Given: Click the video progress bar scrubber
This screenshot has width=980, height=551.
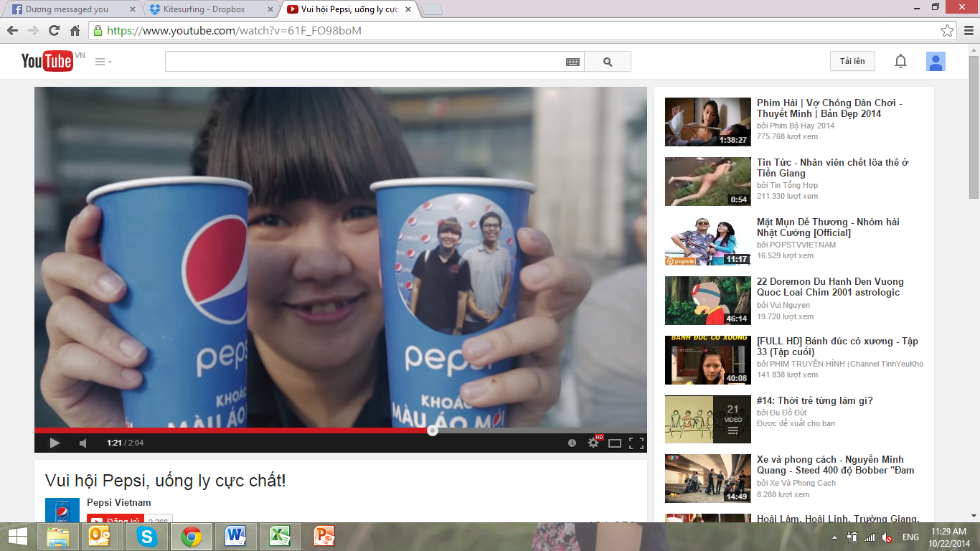Looking at the screenshot, I should [432, 430].
